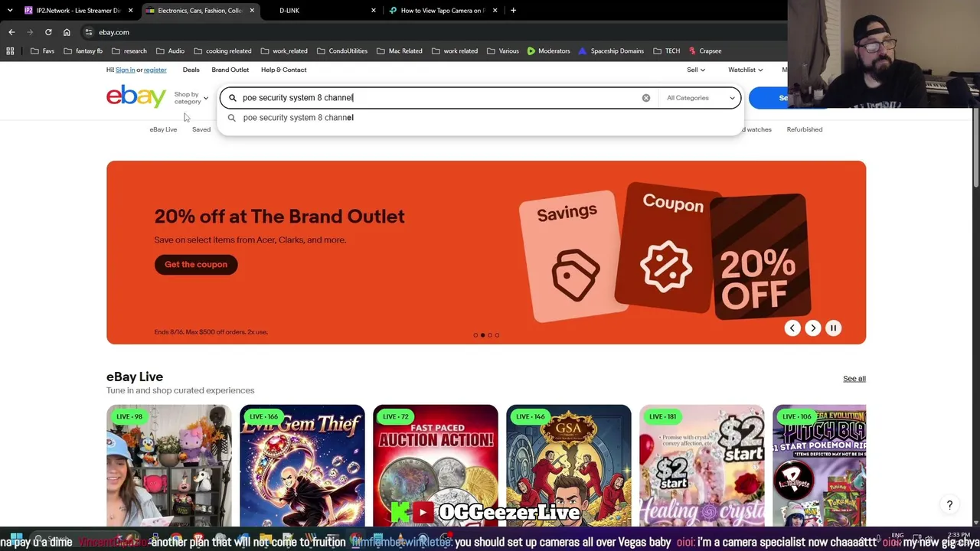Open the help question mark button
980x551 pixels.
click(949, 505)
